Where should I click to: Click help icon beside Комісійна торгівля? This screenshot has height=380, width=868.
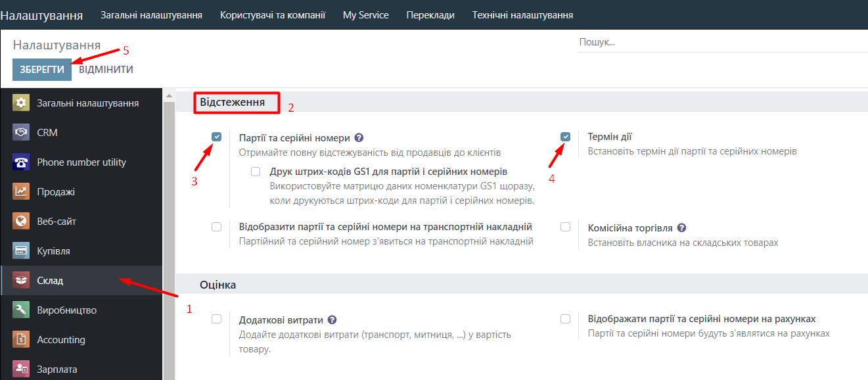(x=681, y=228)
